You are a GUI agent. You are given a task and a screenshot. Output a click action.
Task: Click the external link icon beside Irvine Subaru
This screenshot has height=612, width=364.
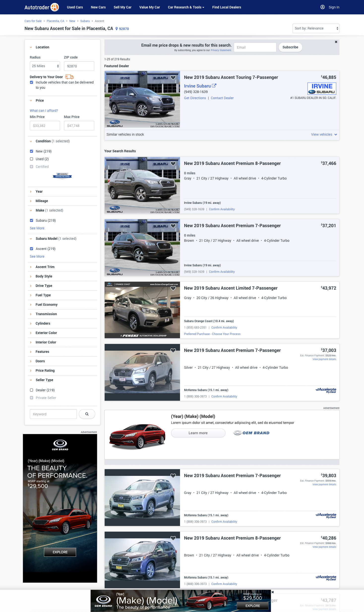click(x=214, y=86)
